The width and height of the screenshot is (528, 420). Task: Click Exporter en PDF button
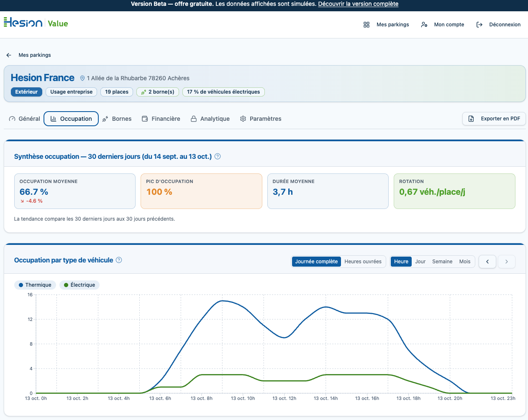coord(494,119)
